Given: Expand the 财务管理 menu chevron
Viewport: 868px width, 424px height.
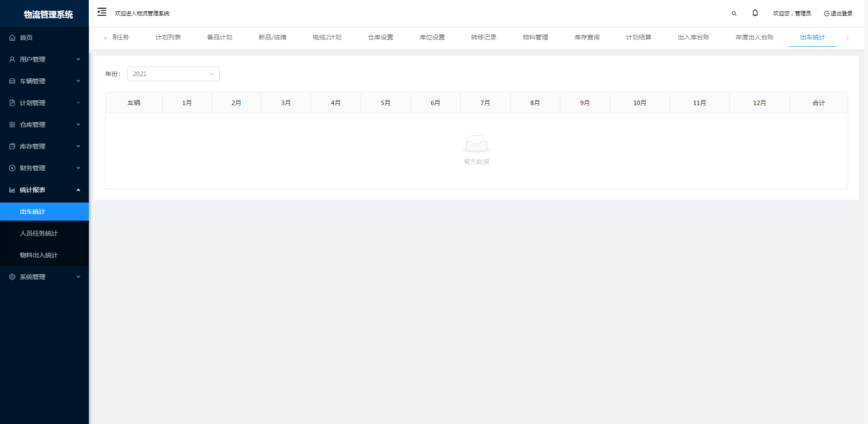Looking at the screenshot, I should click(x=78, y=168).
